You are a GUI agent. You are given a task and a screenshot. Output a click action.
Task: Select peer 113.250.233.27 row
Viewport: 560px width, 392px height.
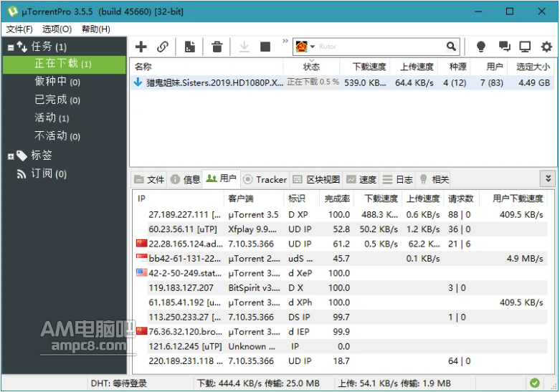tap(341, 317)
